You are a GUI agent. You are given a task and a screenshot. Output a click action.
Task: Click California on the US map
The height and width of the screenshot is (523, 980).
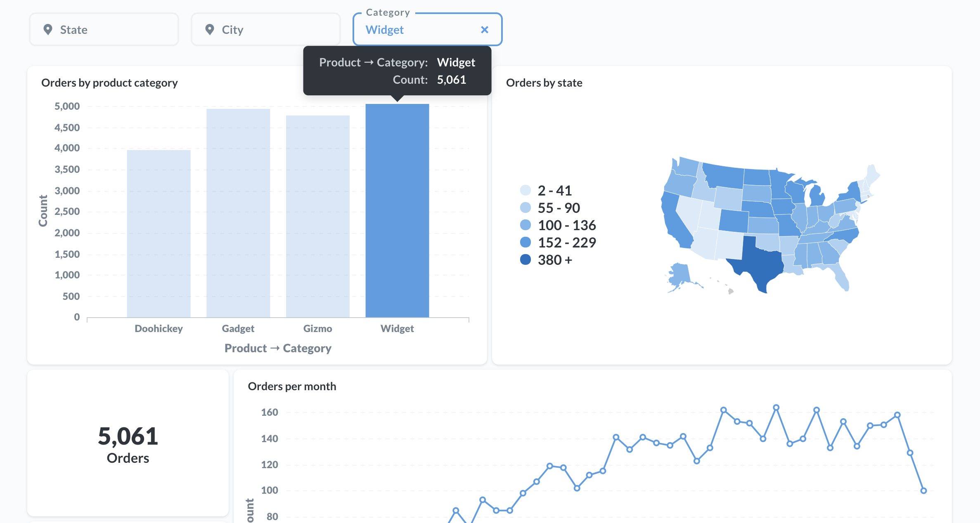click(673, 221)
